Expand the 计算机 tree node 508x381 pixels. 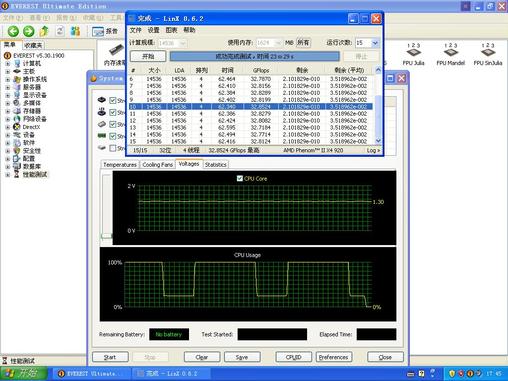pyautogui.click(x=7, y=63)
